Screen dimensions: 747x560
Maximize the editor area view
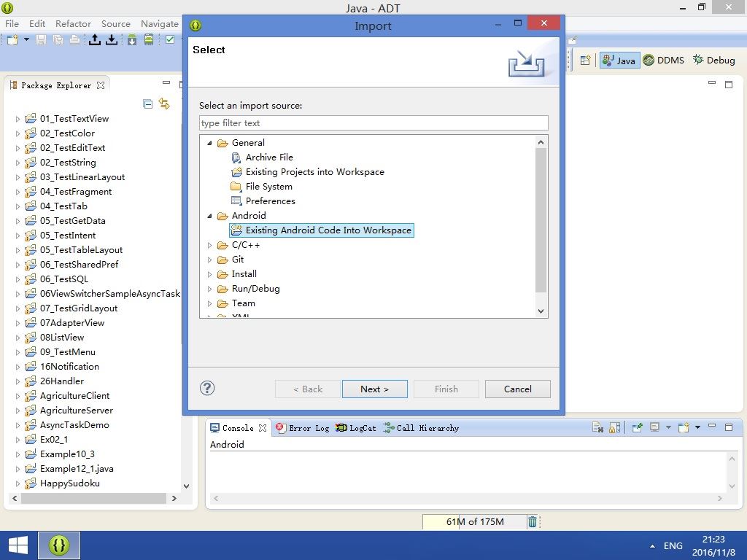click(729, 85)
